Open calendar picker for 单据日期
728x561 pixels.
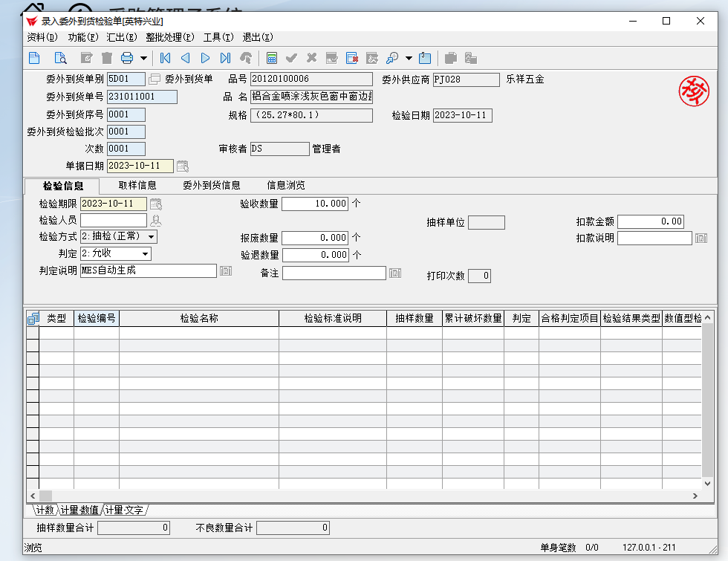[x=182, y=166]
